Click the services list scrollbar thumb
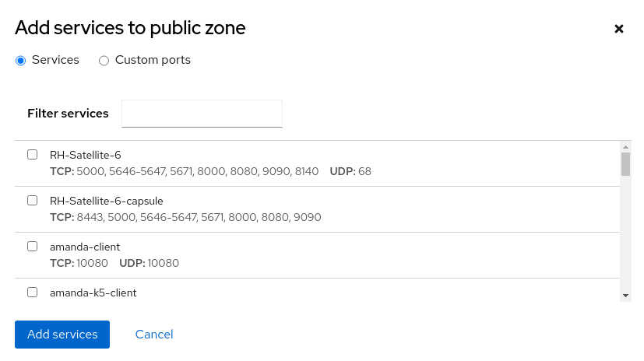The height and width of the screenshot is (361, 644). point(625,164)
